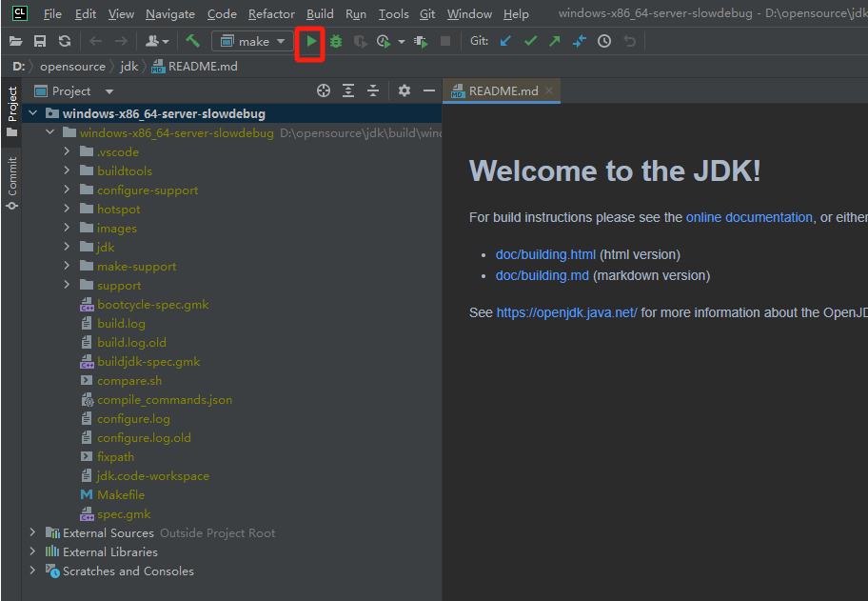868x601 pixels.
Task: Select the Makefile in project tree
Action: pos(121,494)
